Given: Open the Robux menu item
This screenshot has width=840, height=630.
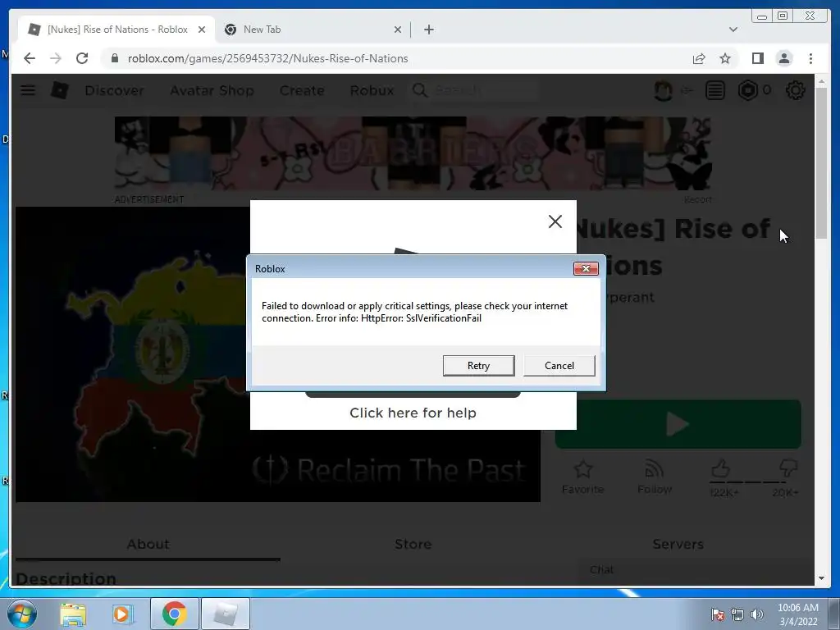Looking at the screenshot, I should click(372, 90).
